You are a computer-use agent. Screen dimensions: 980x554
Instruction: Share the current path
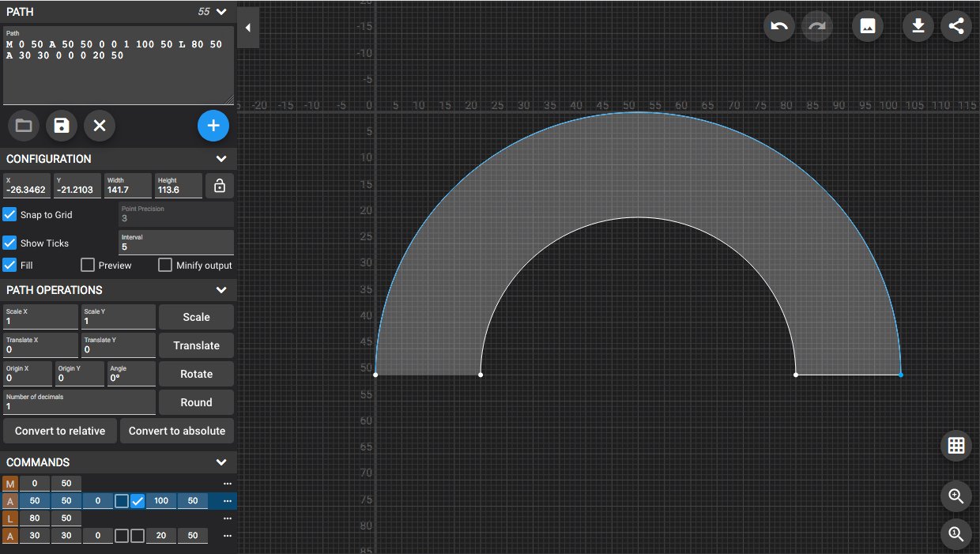click(955, 26)
